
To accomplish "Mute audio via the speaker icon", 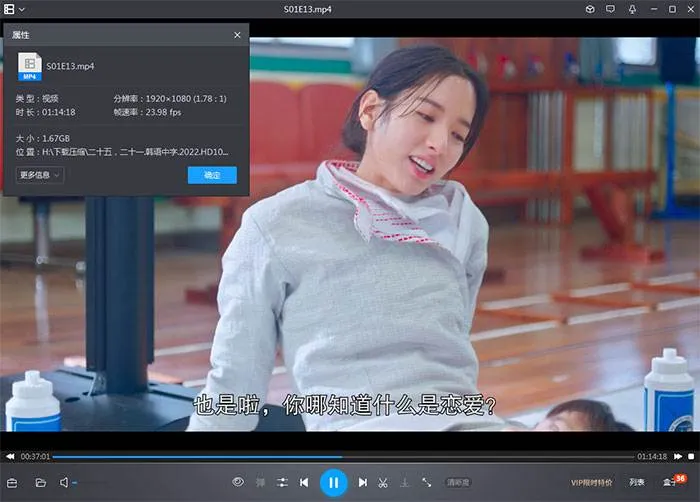I will click(64, 483).
